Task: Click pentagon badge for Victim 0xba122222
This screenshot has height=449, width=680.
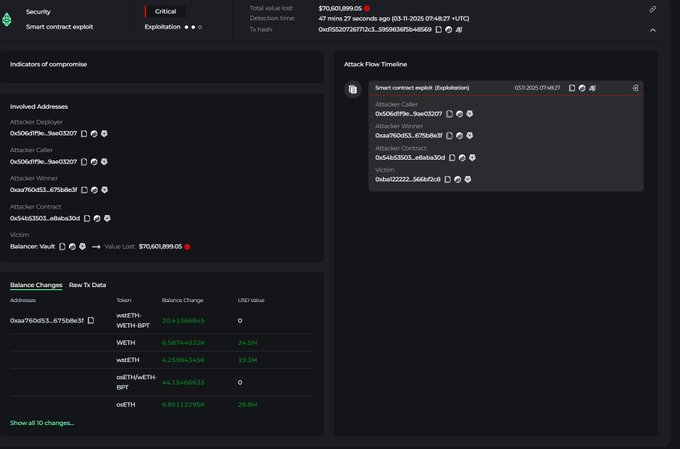Action: [x=468, y=179]
